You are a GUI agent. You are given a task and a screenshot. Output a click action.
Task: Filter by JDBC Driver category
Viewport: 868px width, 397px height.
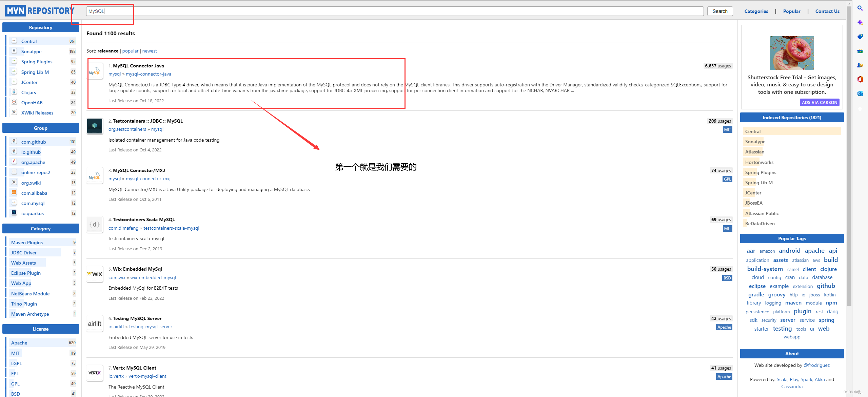24,253
